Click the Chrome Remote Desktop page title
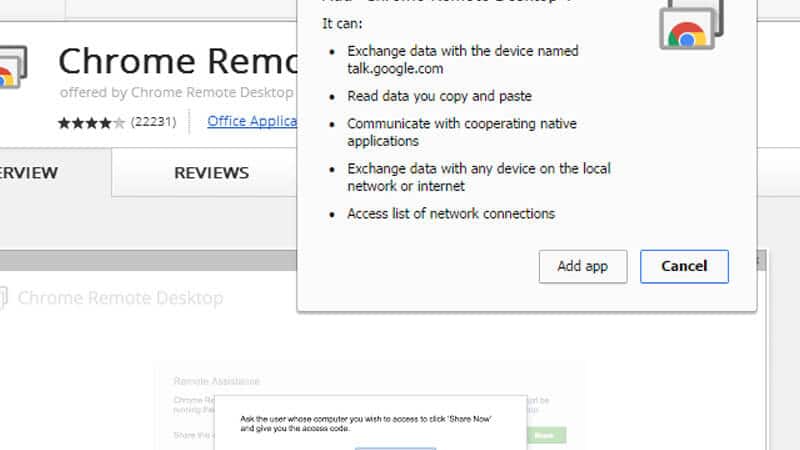Image resolution: width=800 pixels, height=450 pixels. [178, 61]
